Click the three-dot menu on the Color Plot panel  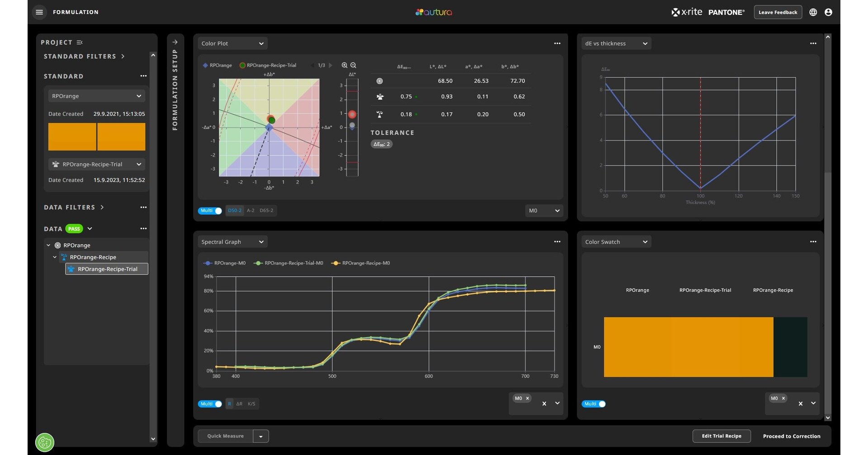pos(557,43)
